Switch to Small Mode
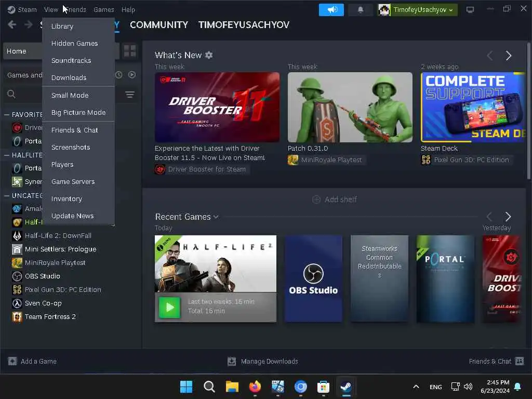The width and height of the screenshot is (532, 399). point(78,96)
